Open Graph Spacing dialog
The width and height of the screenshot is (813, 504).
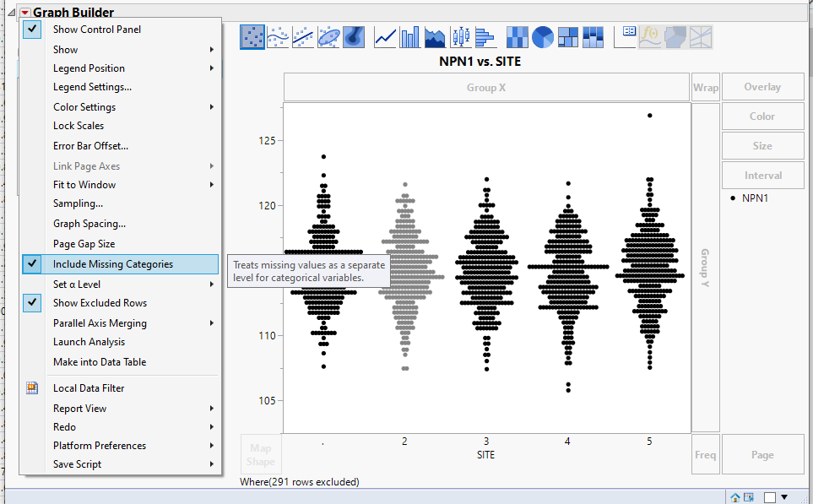tap(89, 224)
